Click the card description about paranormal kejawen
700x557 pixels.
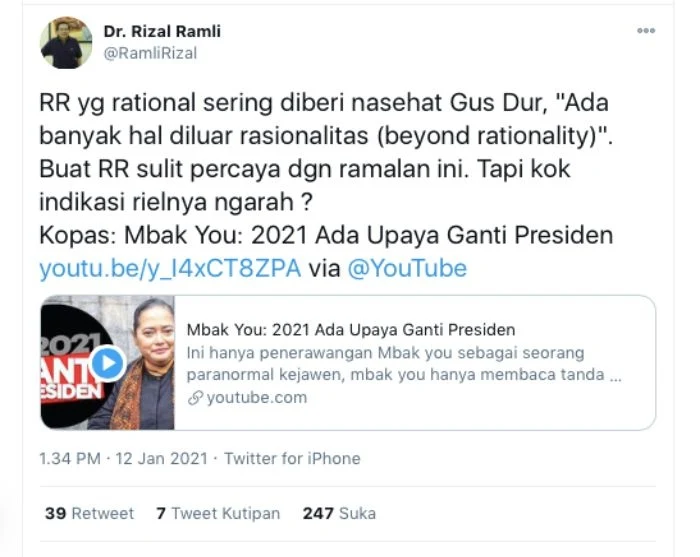404,363
